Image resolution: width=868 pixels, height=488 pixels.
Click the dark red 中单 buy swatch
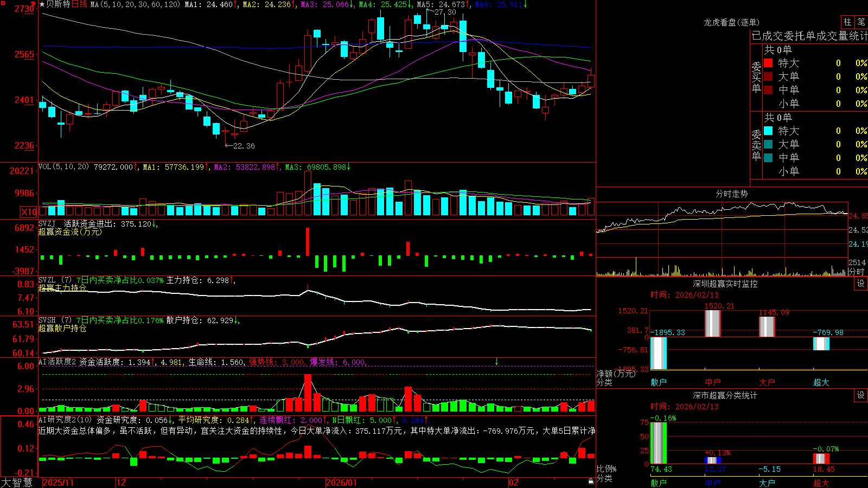point(768,90)
